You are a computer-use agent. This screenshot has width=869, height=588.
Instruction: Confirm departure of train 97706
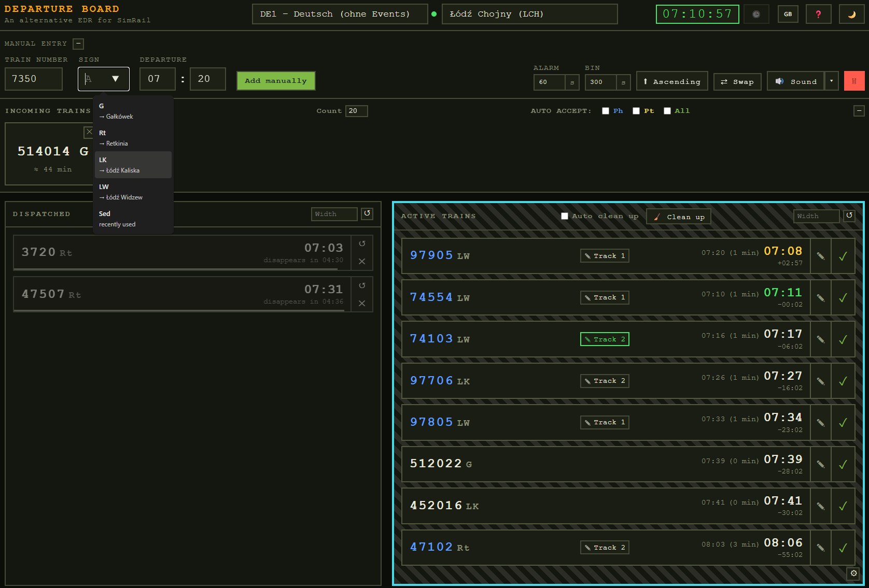843,381
